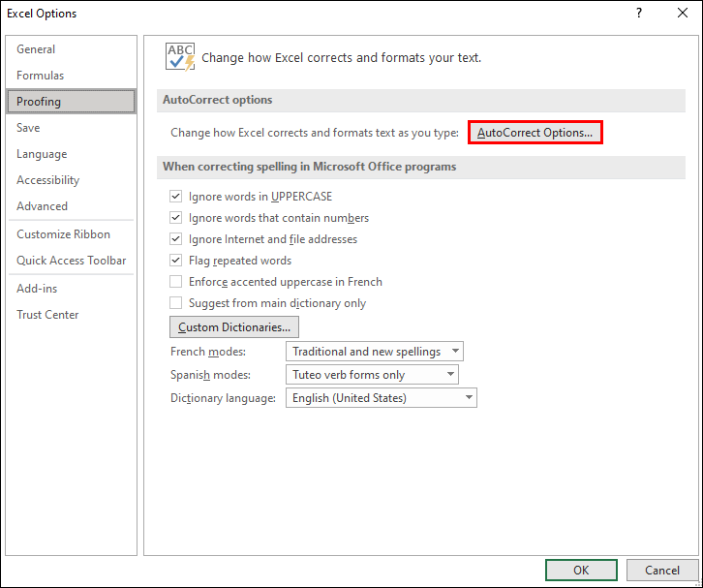Screen dimensions: 703x588
Task: Open the Spanish modes dropdown
Action: (372, 375)
